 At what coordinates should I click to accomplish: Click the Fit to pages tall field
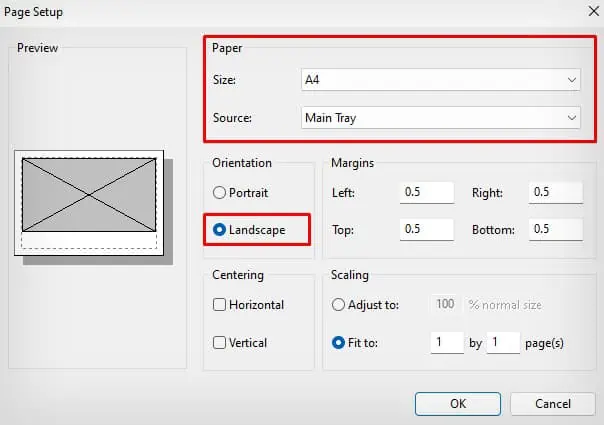click(503, 343)
